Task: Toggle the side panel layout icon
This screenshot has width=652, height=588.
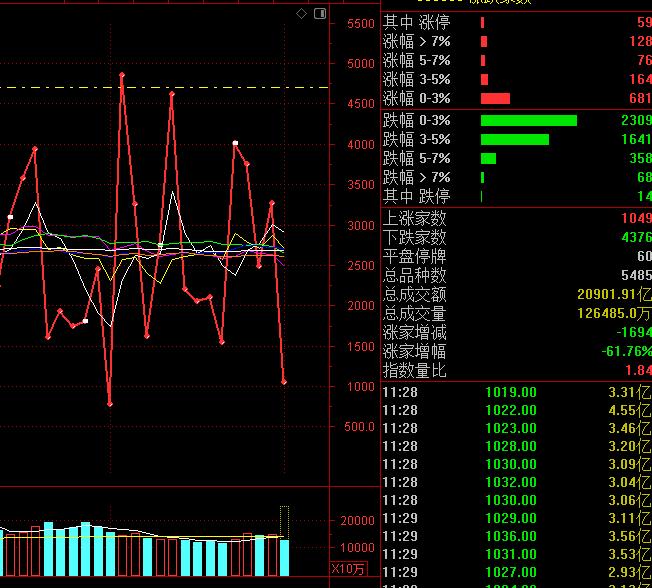Action: pyautogui.click(x=320, y=14)
